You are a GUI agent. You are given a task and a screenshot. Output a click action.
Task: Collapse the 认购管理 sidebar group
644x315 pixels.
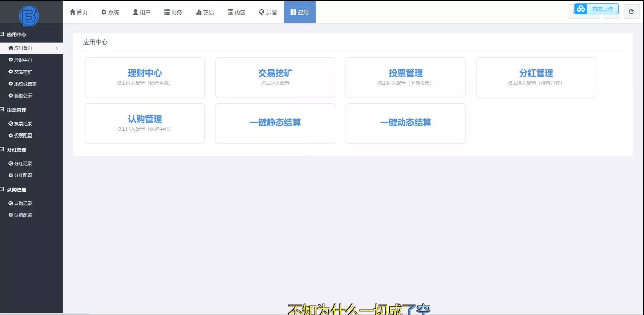coord(2,189)
